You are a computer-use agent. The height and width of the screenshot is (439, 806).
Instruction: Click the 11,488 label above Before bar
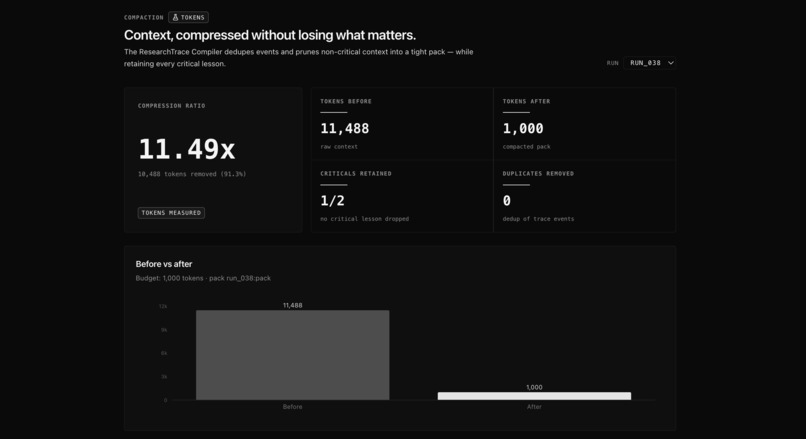tap(292, 305)
